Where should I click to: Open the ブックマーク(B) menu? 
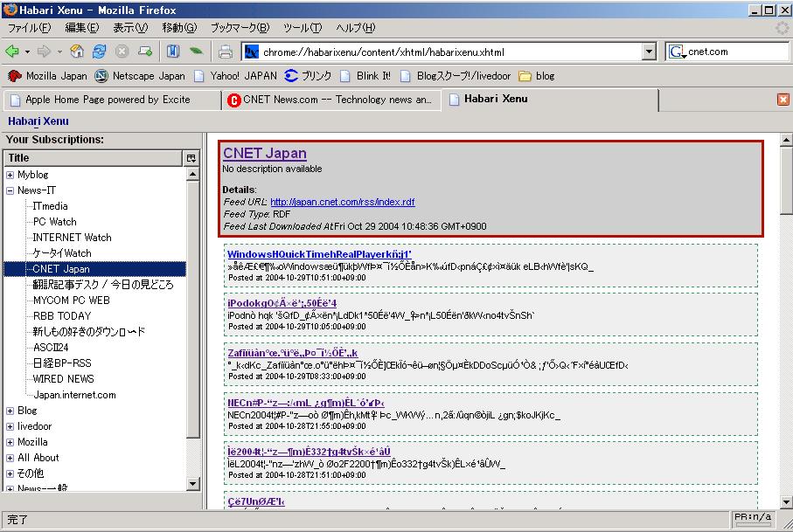240,28
